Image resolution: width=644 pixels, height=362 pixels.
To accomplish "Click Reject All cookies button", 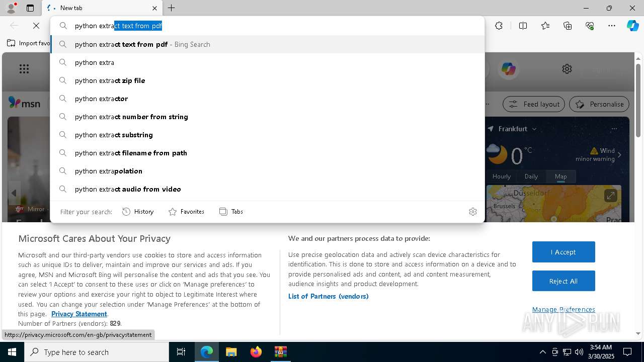I will tap(563, 281).
